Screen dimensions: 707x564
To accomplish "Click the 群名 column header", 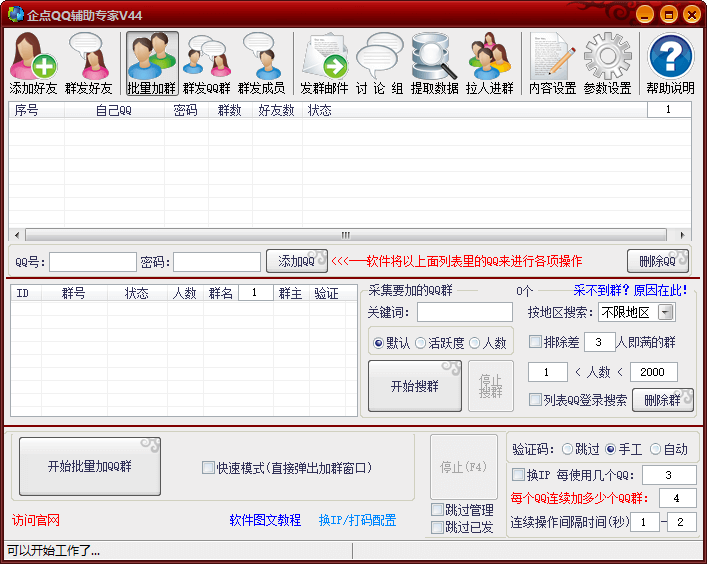I will 221,293.
